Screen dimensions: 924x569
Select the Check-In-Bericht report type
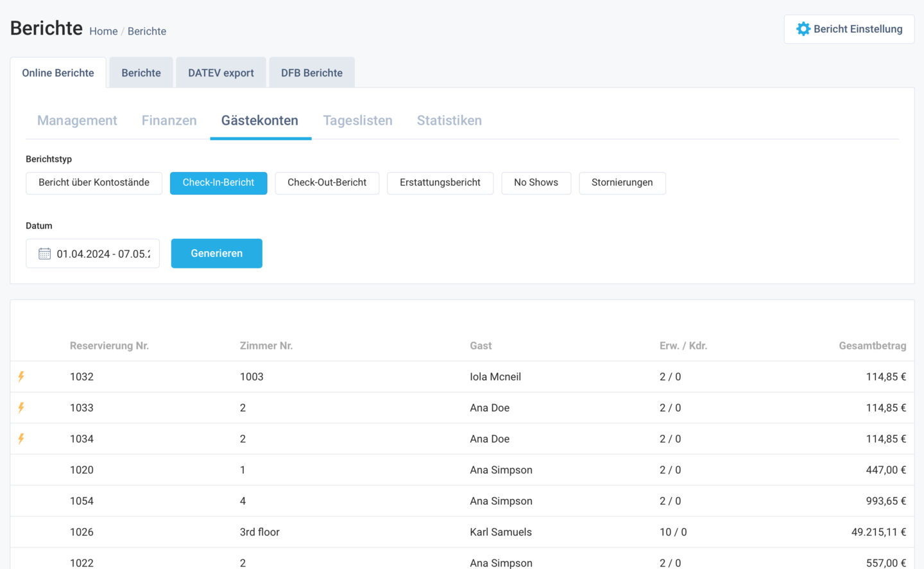(x=218, y=183)
